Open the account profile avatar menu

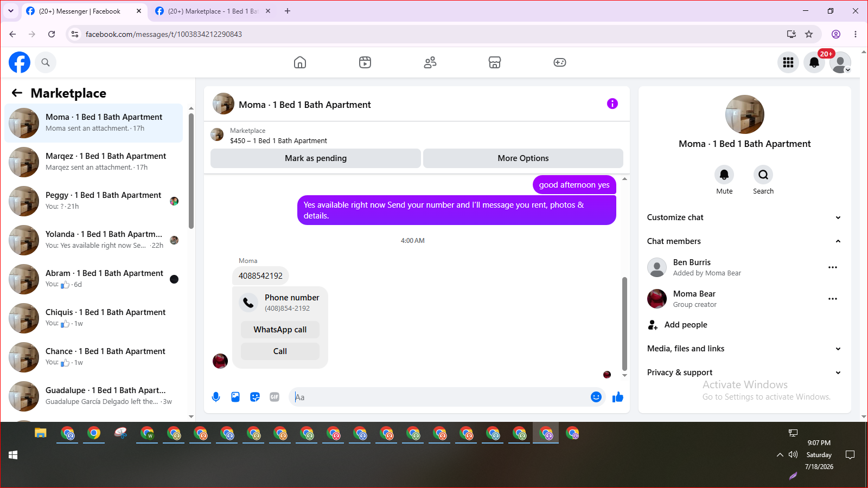(x=840, y=62)
